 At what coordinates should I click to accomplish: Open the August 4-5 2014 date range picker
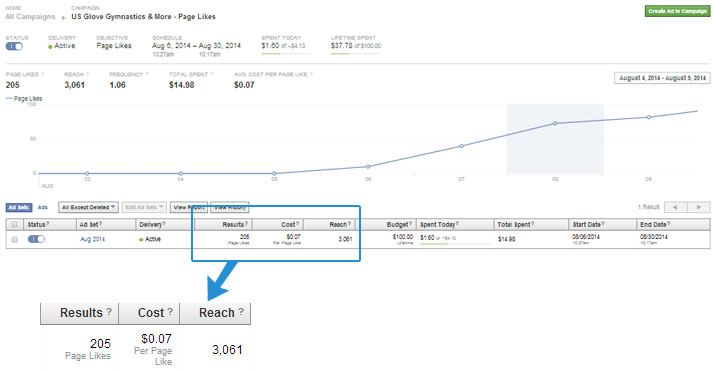point(662,78)
